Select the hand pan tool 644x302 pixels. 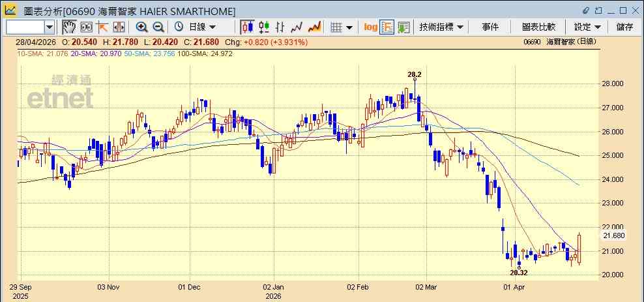[x=69, y=27]
